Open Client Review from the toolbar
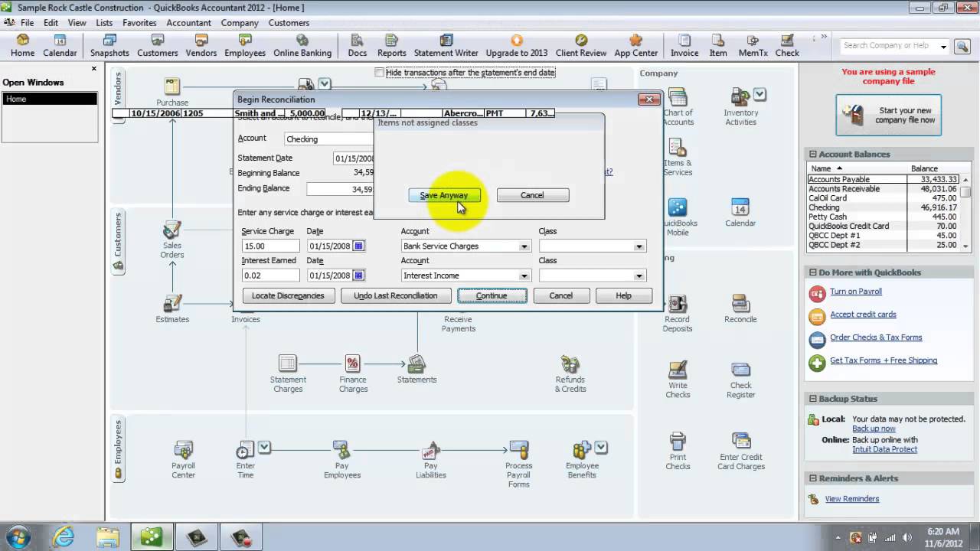980x551 pixels. (581, 46)
